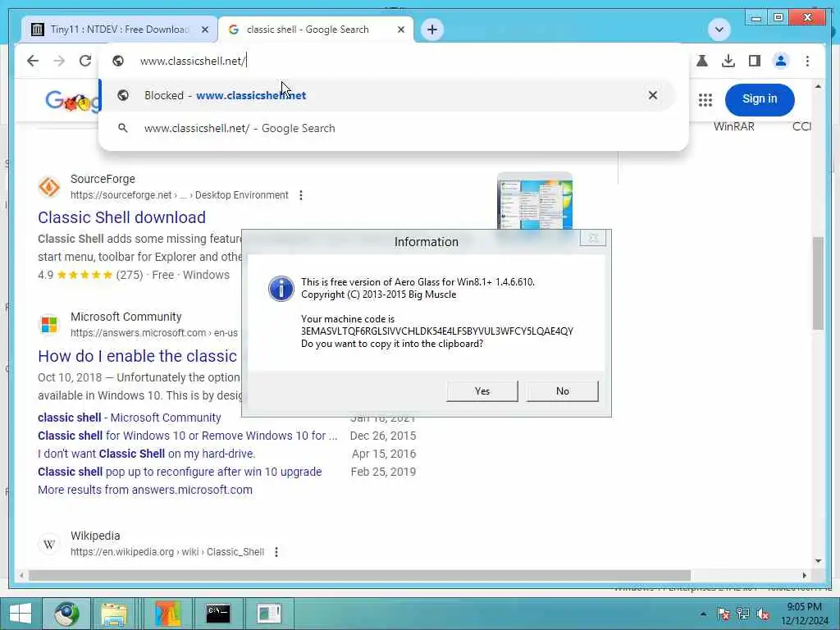Remove the classicshell.net suggestion with X
Viewport: 840px width, 630px height.
(x=652, y=95)
